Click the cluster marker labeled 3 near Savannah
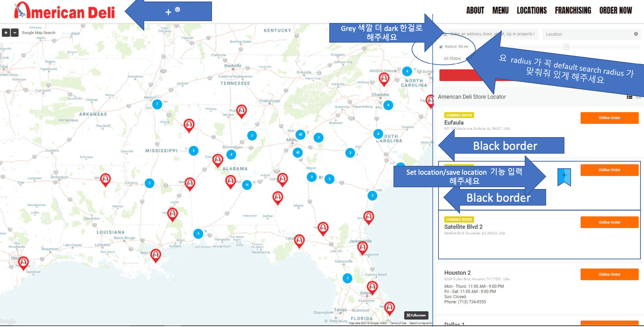The width and height of the screenshot is (644, 327). point(372,196)
